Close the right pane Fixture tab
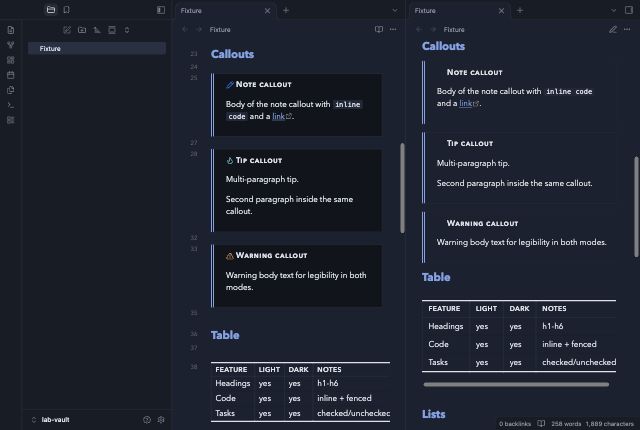This screenshot has width=640, height=430. [501, 11]
